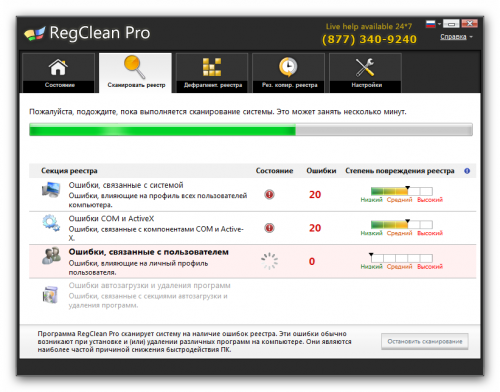Screen dimensions: 500x392
Task: Click the autostart and uninstall programs icon
Action: click(x=50, y=294)
